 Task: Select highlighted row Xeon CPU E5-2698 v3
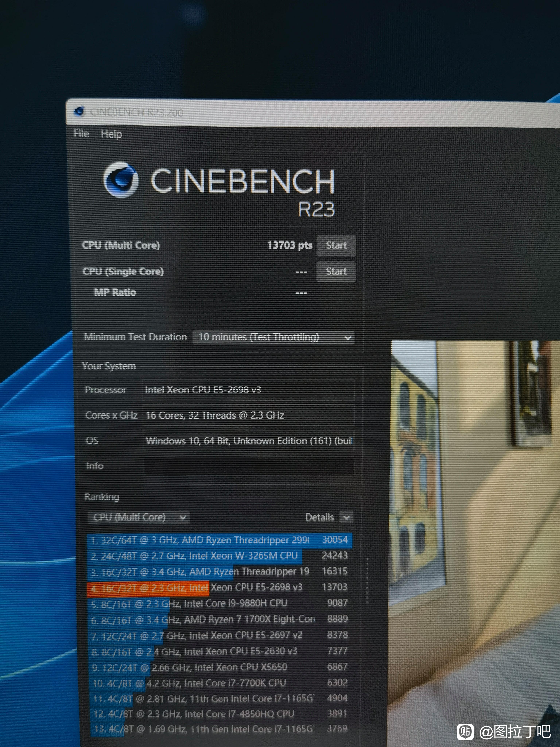point(219,588)
